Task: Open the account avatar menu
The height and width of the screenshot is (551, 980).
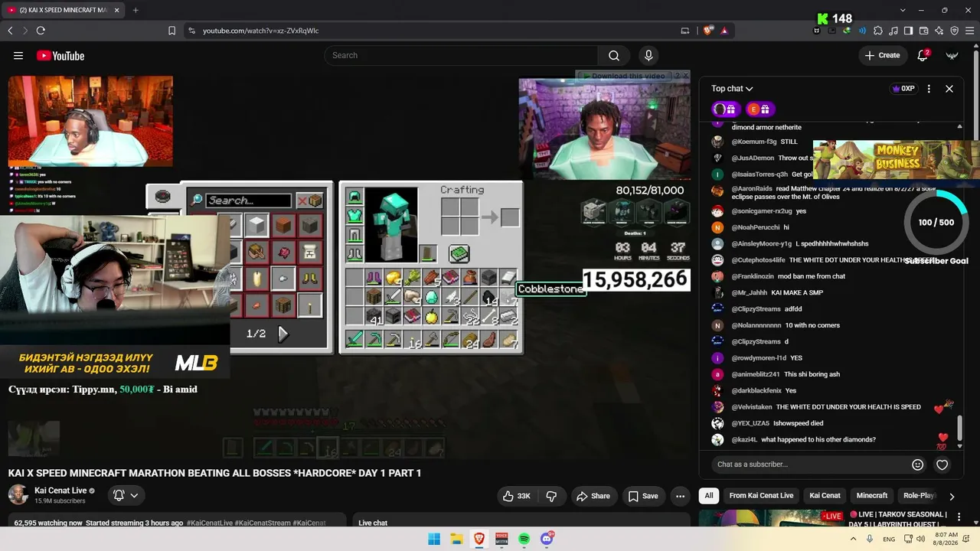Action: coord(952,55)
